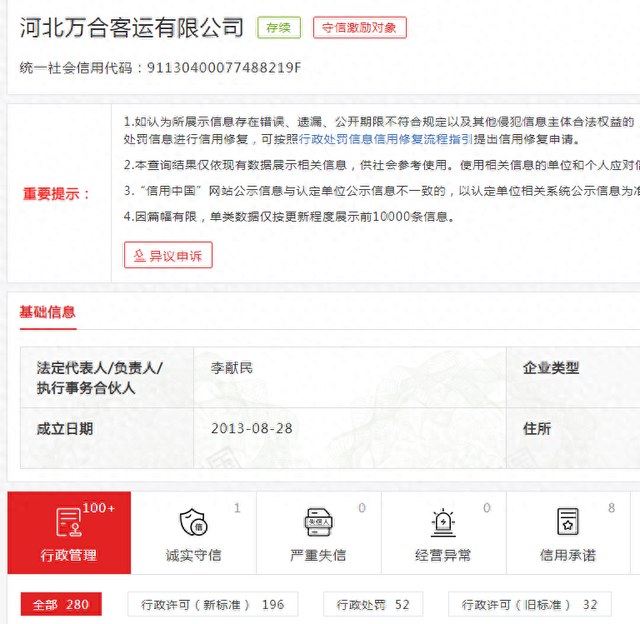Select the 诚实守信 category tile

(193, 533)
